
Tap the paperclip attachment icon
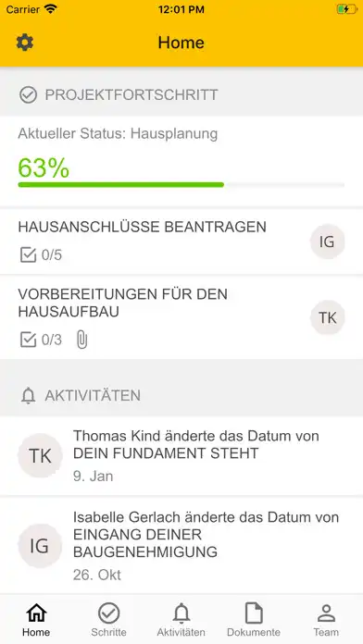point(82,341)
